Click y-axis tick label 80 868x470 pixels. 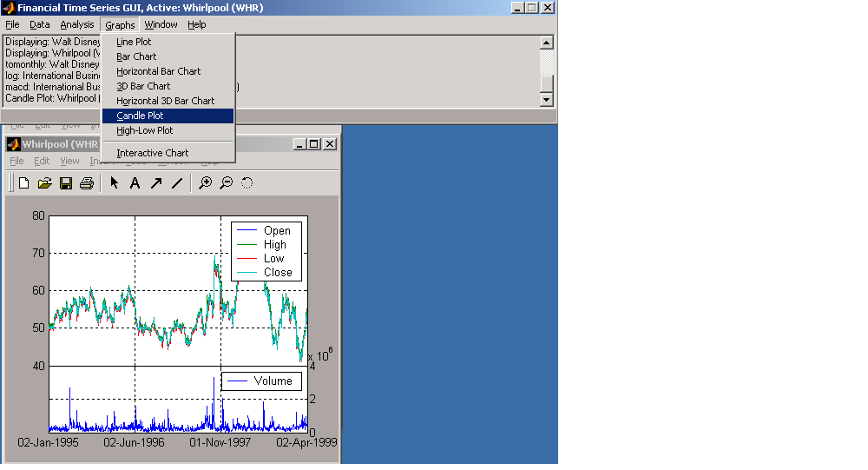(x=38, y=215)
